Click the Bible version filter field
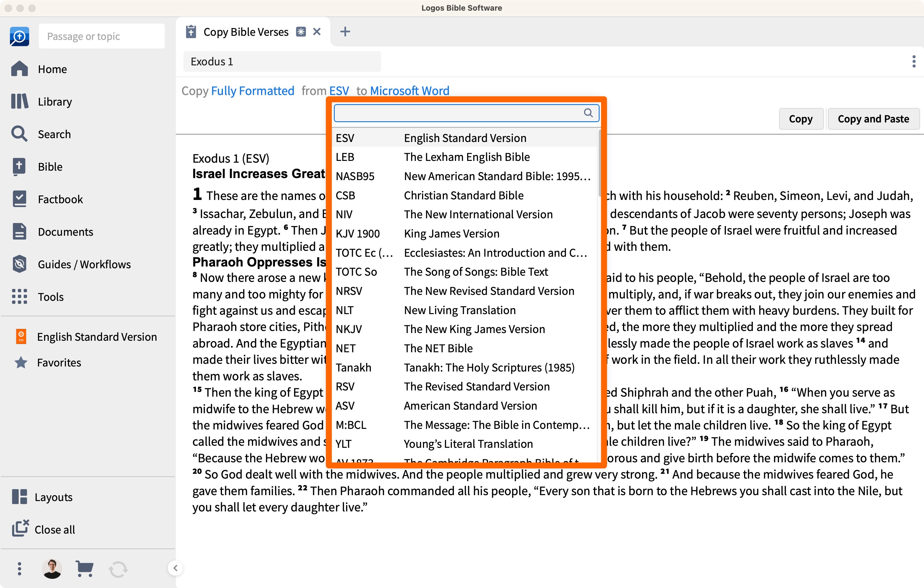924x588 pixels. tap(466, 113)
